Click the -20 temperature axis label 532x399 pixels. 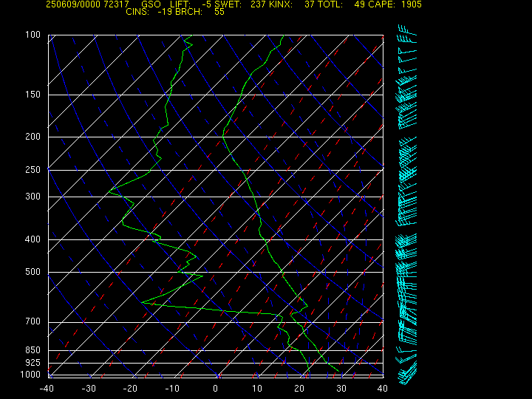tap(130, 389)
